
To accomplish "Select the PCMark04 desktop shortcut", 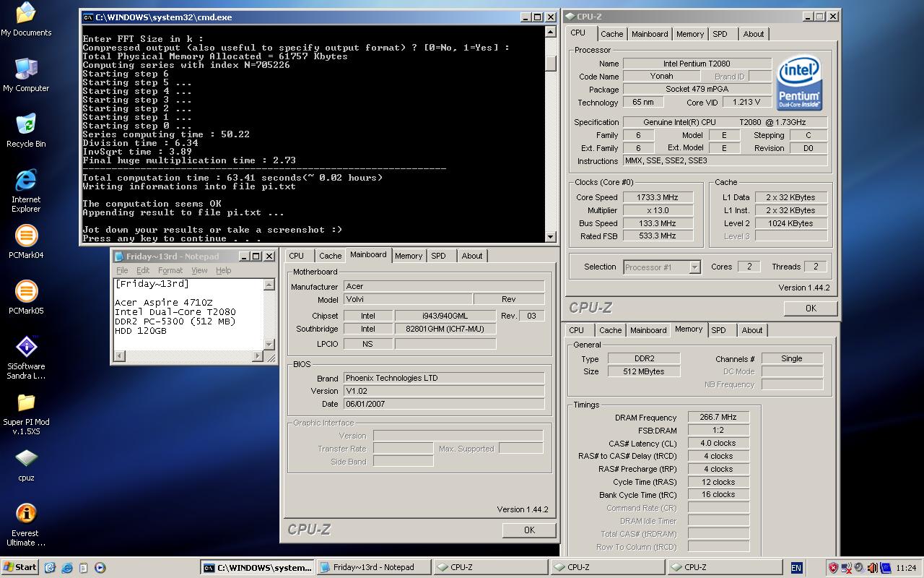I will coord(26,242).
